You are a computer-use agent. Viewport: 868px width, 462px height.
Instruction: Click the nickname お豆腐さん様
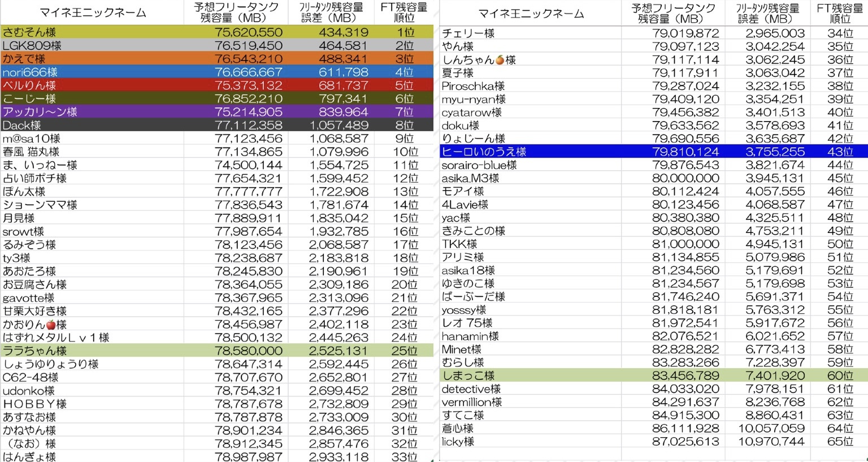click(x=35, y=284)
